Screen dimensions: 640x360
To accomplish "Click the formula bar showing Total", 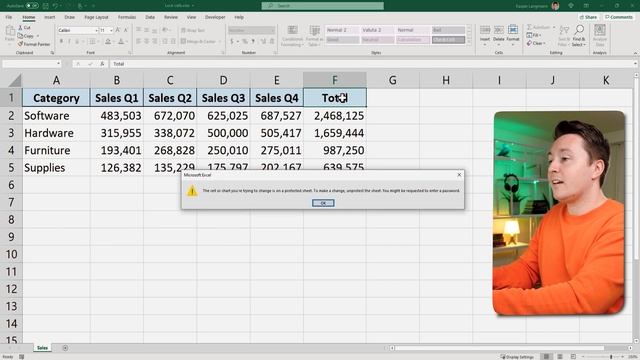I will tap(371, 64).
